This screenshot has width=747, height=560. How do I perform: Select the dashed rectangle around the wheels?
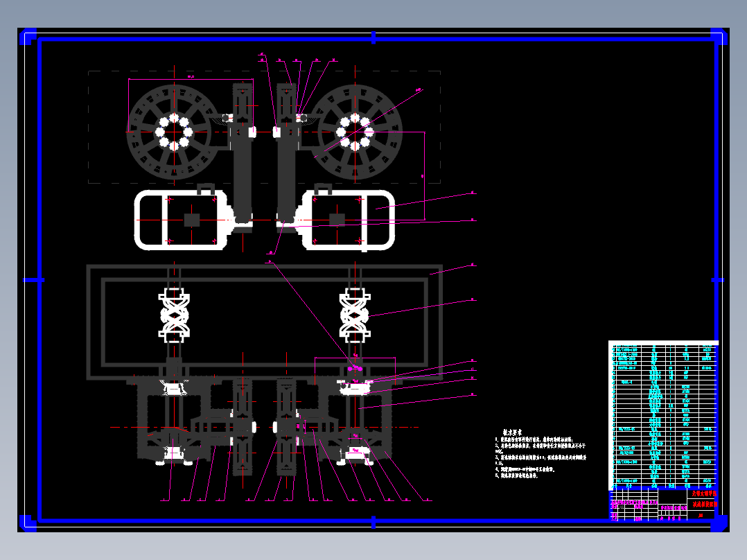pyautogui.click(x=265, y=127)
